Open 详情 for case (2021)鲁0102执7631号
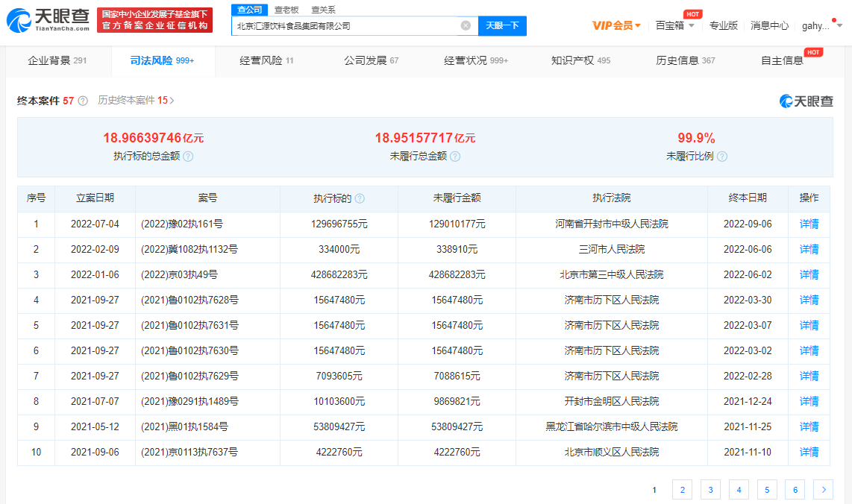This screenshot has width=852, height=504. (809, 325)
